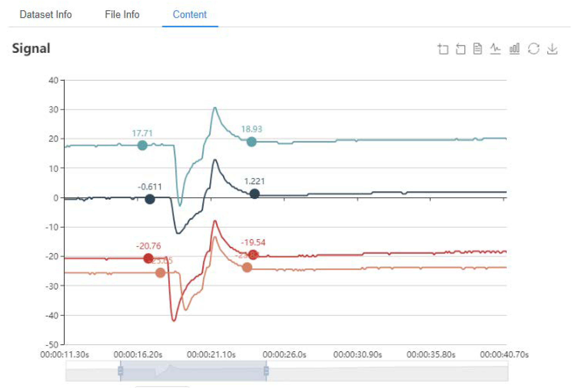Open the Dataset Info tab
The width and height of the screenshot is (580, 392).
(46, 14)
